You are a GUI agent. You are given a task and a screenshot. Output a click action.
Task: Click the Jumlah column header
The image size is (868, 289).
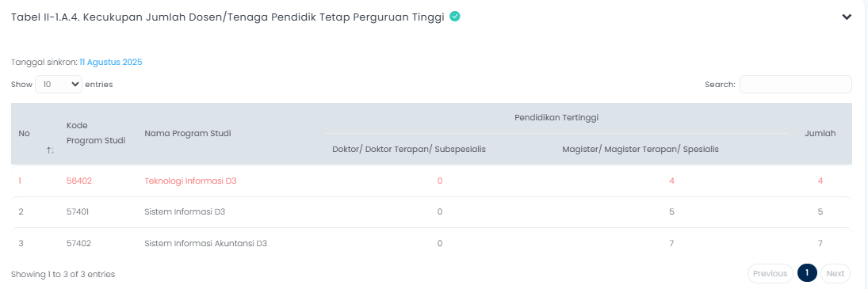(x=820, y=133)
